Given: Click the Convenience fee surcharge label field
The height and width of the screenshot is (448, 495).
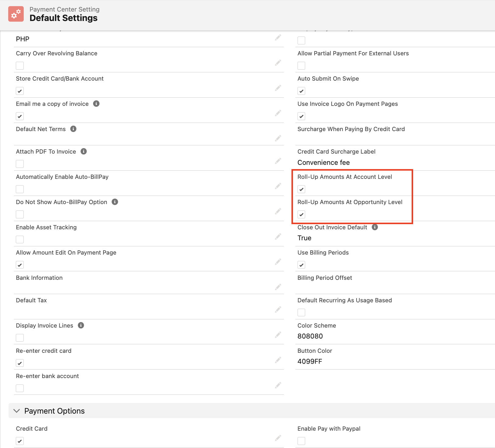Looking at the screenshot, I should (x=323, y=162).
